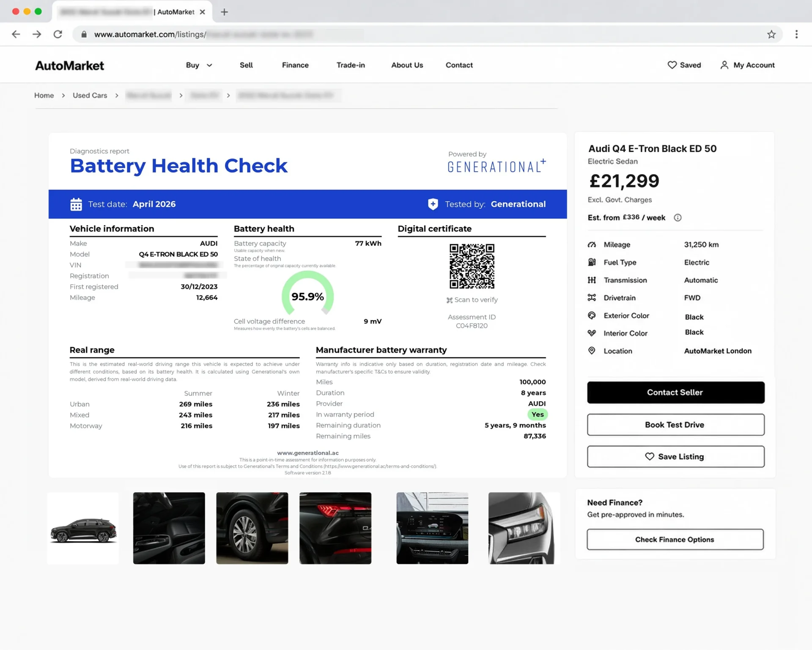Reload the AutoMarket listing page

[58, 34]
